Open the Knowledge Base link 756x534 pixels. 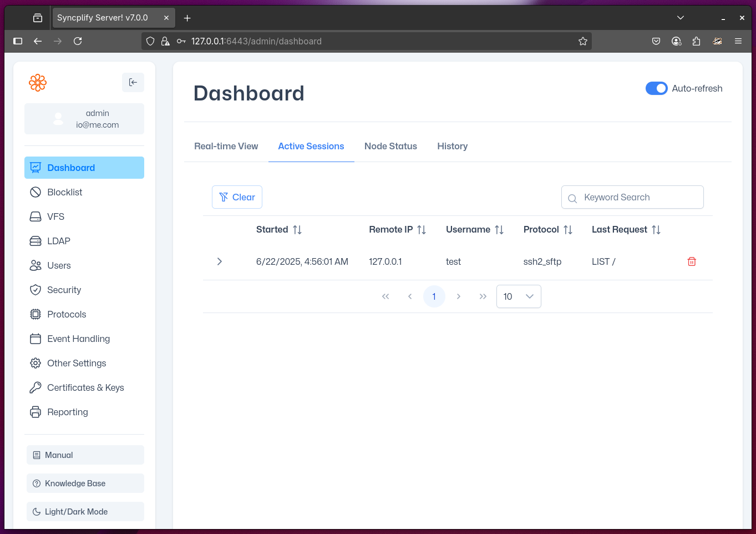point(85,483)
